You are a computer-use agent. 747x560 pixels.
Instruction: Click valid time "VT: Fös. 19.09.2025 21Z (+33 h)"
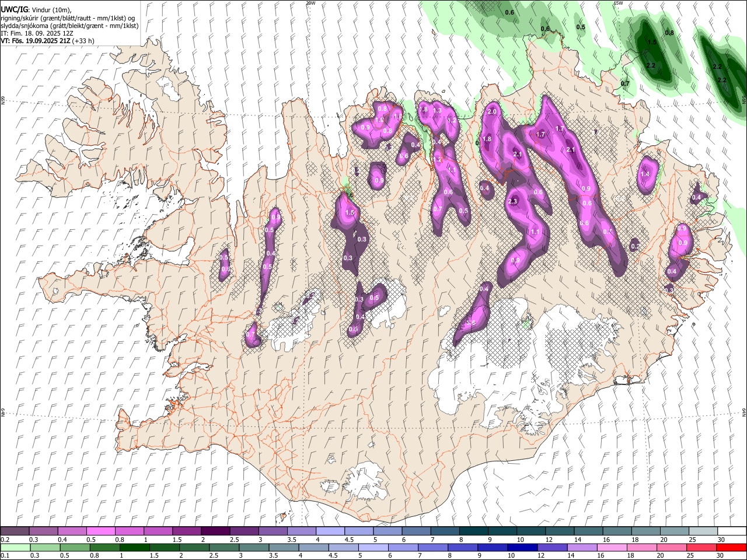coord(47,41)
